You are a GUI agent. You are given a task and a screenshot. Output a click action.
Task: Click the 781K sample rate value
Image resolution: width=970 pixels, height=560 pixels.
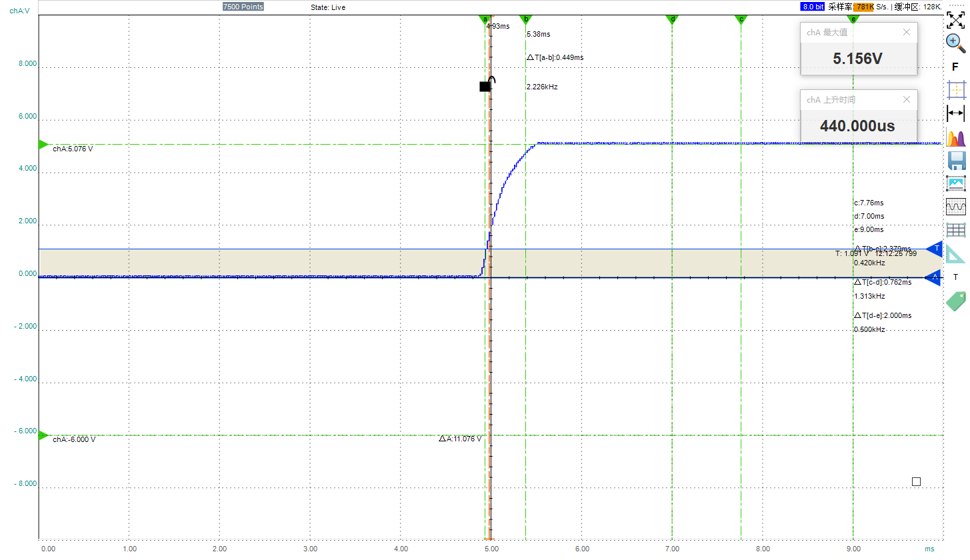(865, 7)
